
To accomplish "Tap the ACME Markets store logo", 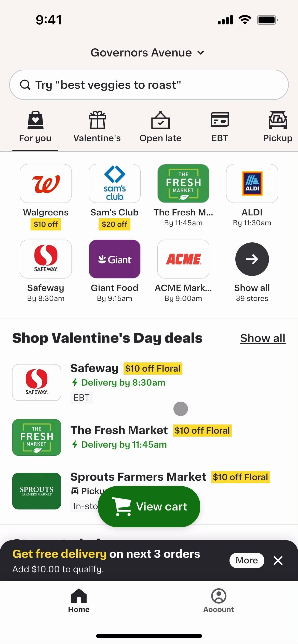I will coord(183,259).
